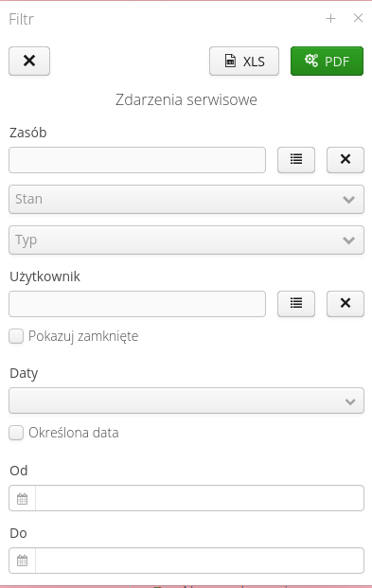Screen dimensions: 372x588
Task: Clear the filter with the bold X button
Action: 29,61
